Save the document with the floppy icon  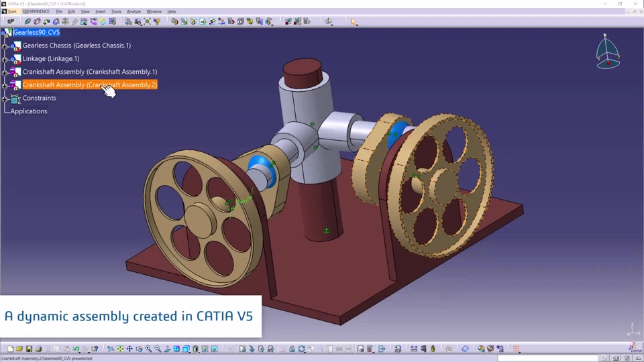tap(29, 349)
